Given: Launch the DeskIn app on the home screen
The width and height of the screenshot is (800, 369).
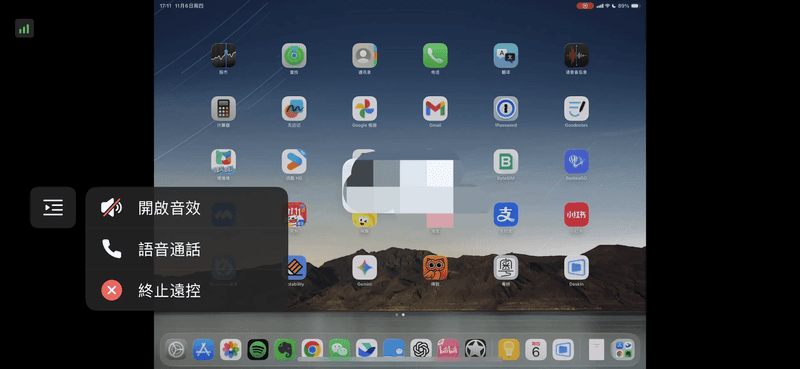Looking at the screenshot, I should [x=577, y=268].
